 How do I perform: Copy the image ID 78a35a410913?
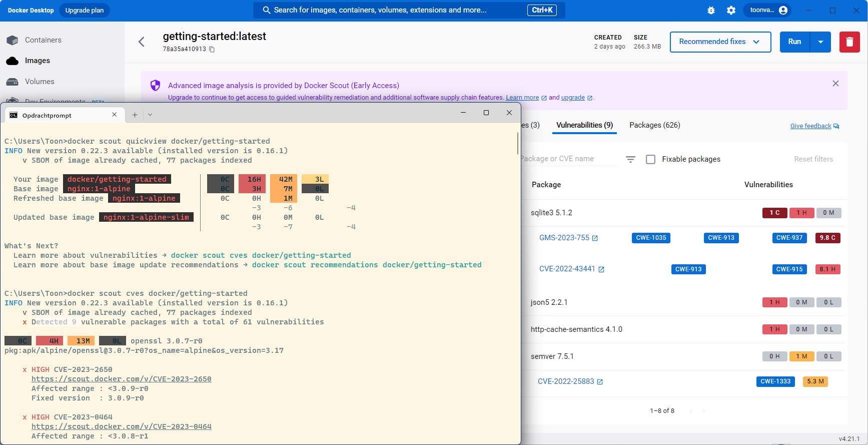point(212,49)
